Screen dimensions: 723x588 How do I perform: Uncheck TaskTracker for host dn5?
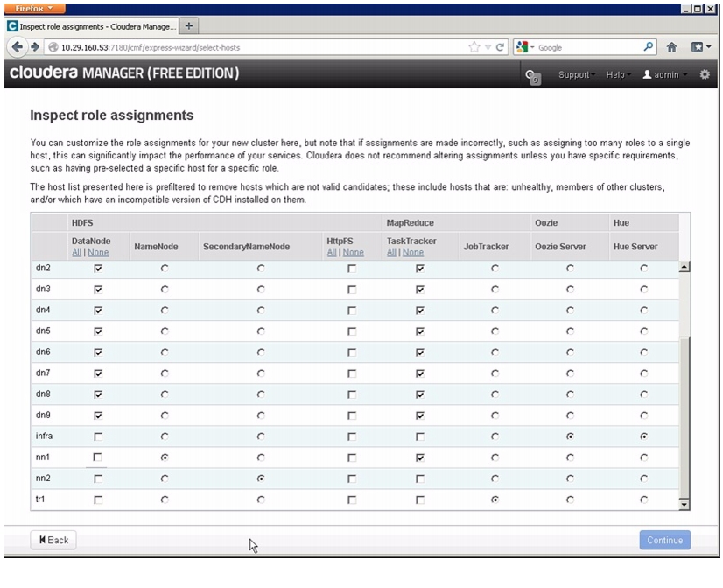[419, 332]
